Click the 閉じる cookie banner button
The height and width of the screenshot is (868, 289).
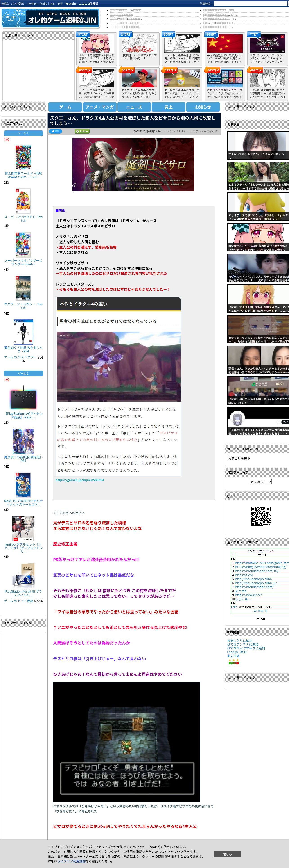227,854
